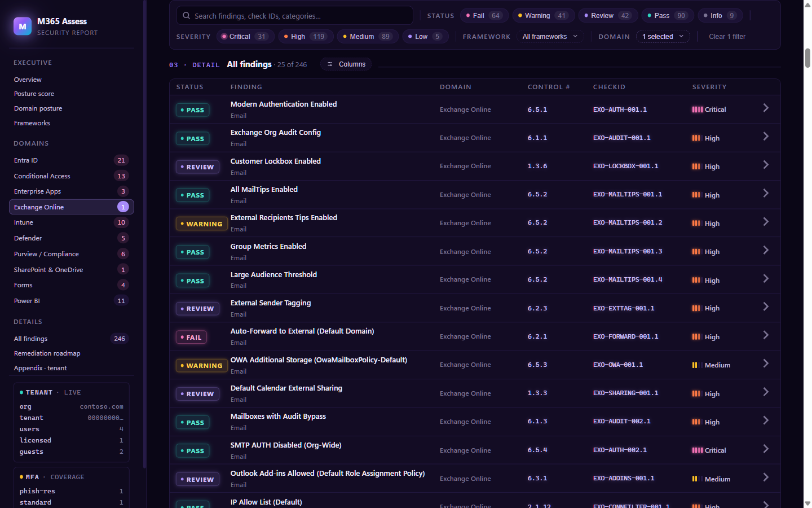
Task: Open Posture score in the sidebar
Action: pos(72,94)
